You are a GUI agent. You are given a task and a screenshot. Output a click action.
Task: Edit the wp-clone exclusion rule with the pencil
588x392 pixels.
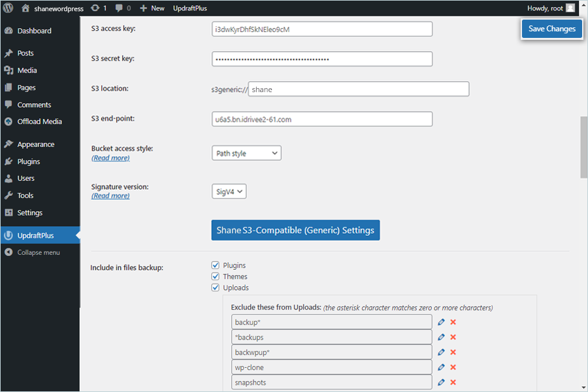point(441,367)
